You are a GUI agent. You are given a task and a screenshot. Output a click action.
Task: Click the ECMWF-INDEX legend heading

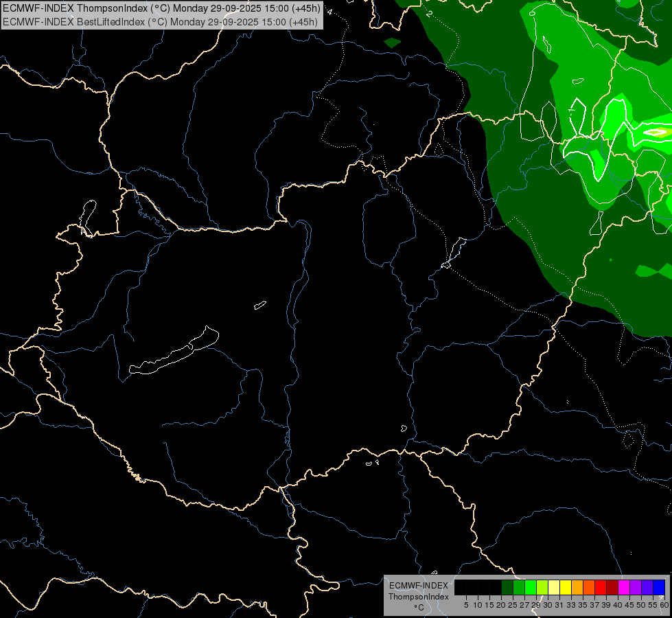pyautogui.click(x=418, y=586)
